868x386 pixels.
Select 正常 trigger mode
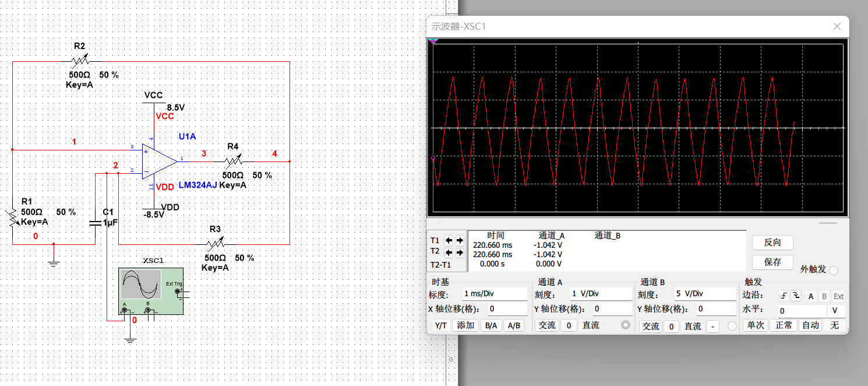coord(784,325)
